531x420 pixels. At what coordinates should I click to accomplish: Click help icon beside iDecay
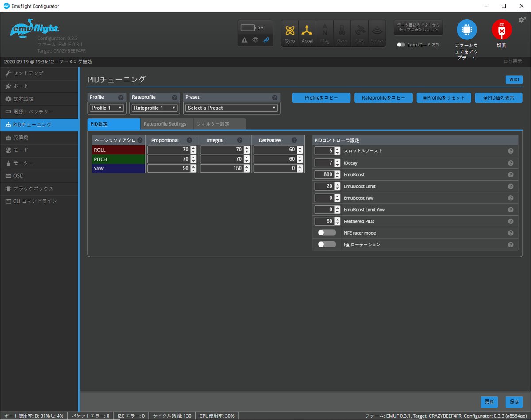pyautogui.click(x=511, y=163)
